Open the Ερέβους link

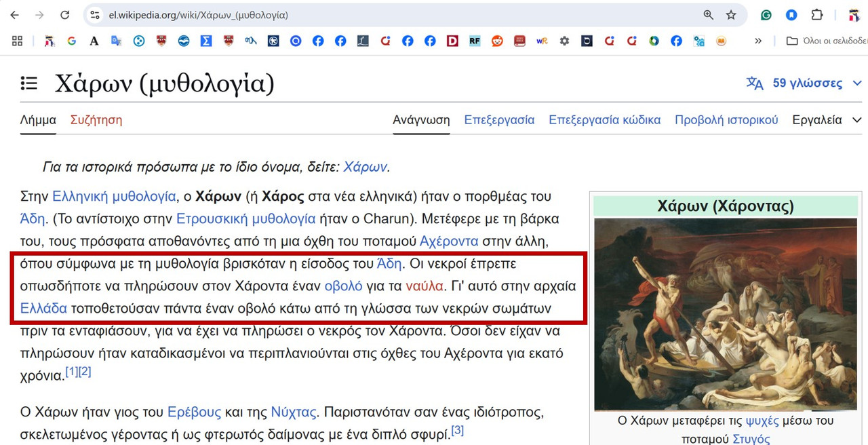(x=194, y=412)
